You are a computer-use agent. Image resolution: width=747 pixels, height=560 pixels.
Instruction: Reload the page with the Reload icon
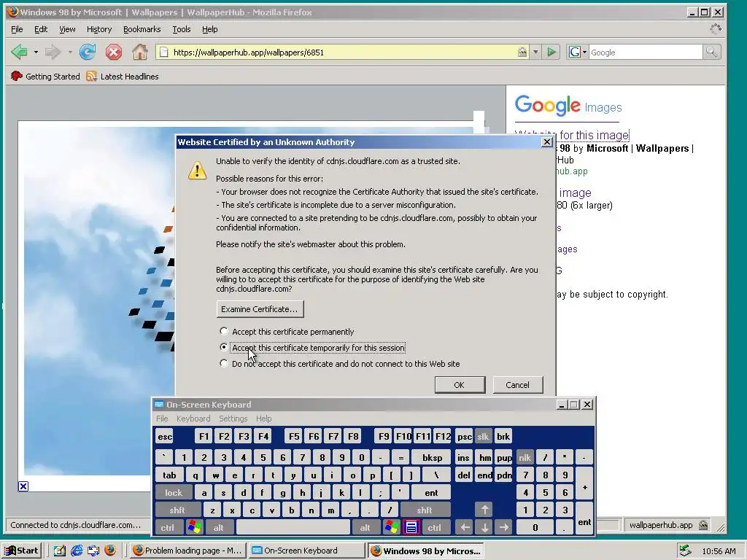[88, 52]
